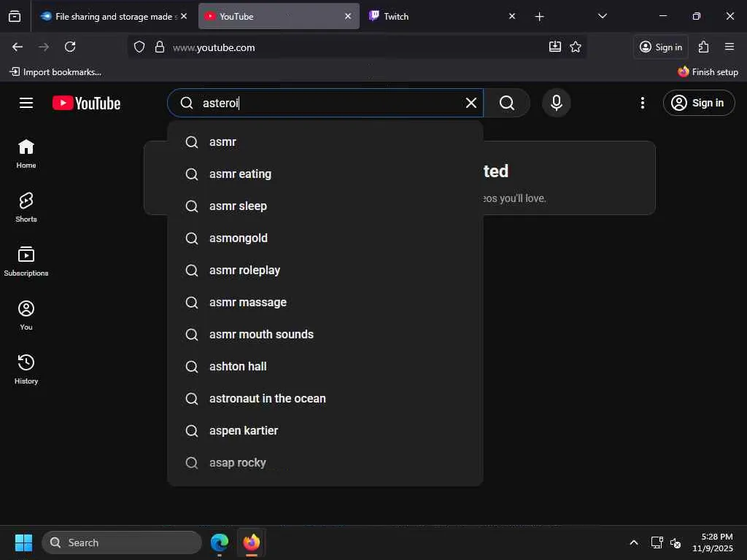
Task: Expand the list all tabs dropdown
Action: [602, 16]
